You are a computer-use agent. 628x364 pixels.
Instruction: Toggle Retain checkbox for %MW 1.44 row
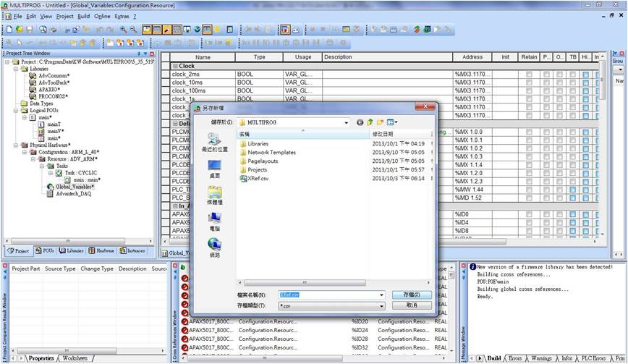(x=529, y=190)
